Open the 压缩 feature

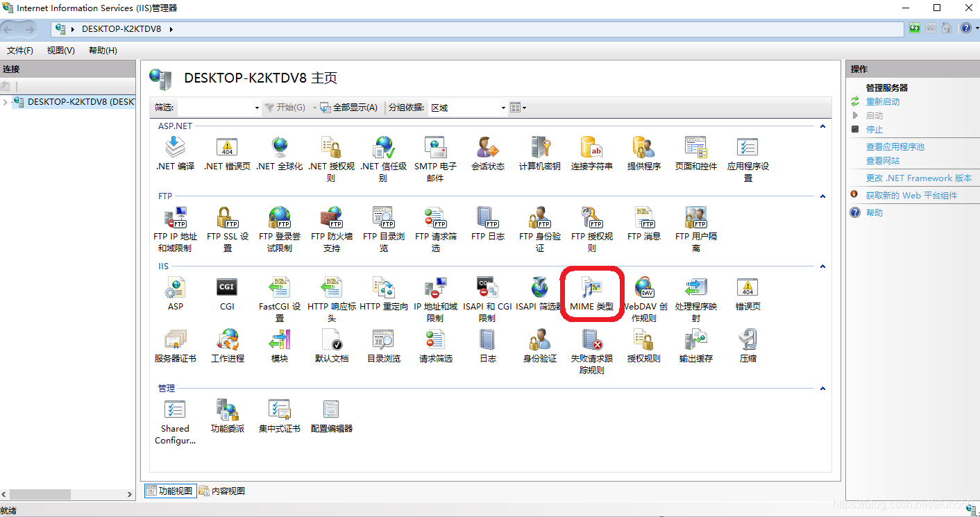coord(748,346)
